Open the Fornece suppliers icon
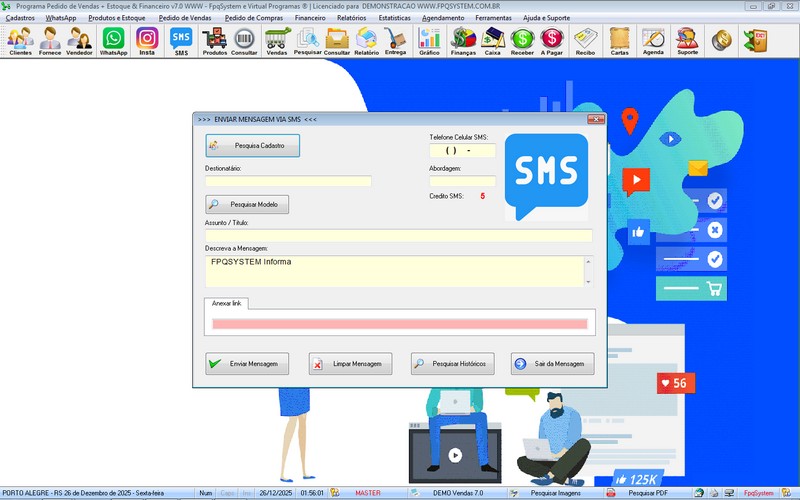 (50, 41)
